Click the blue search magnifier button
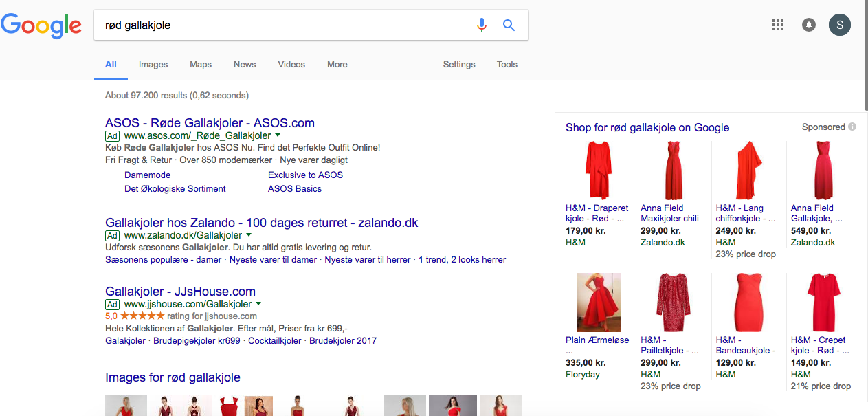Viewport: 868px width, 416px height. [x=509, y=25]
